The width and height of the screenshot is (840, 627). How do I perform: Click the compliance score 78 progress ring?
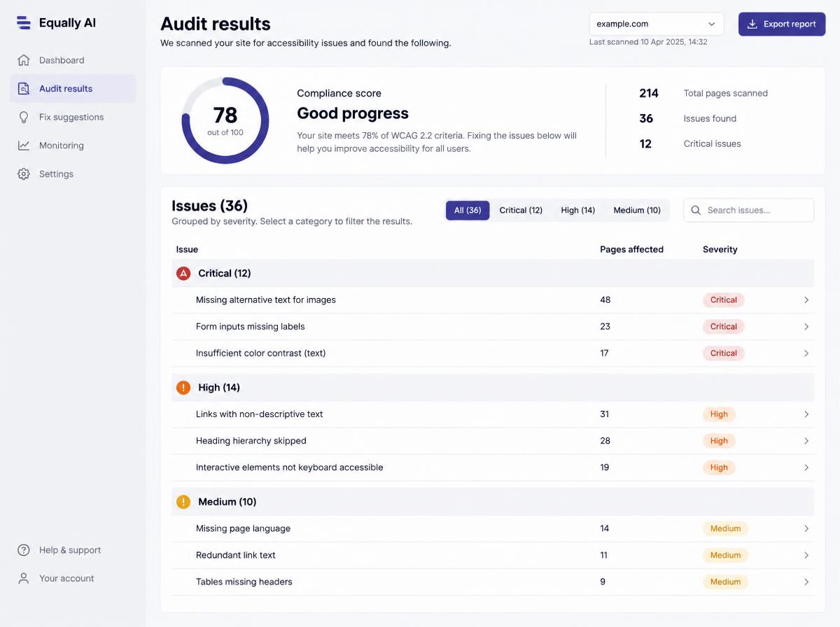coord(225,120)
